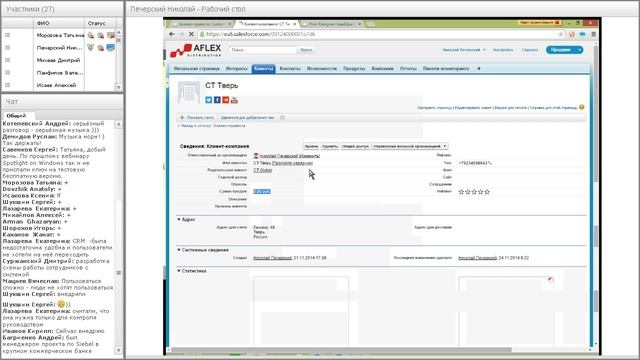Open the Отчеты tab
The image size is (640, 360).
(408, 69)
